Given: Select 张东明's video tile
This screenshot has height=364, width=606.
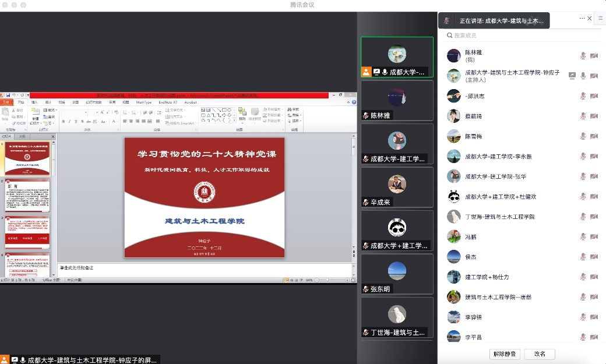Looking at the screenshot, I should (397, 274).
